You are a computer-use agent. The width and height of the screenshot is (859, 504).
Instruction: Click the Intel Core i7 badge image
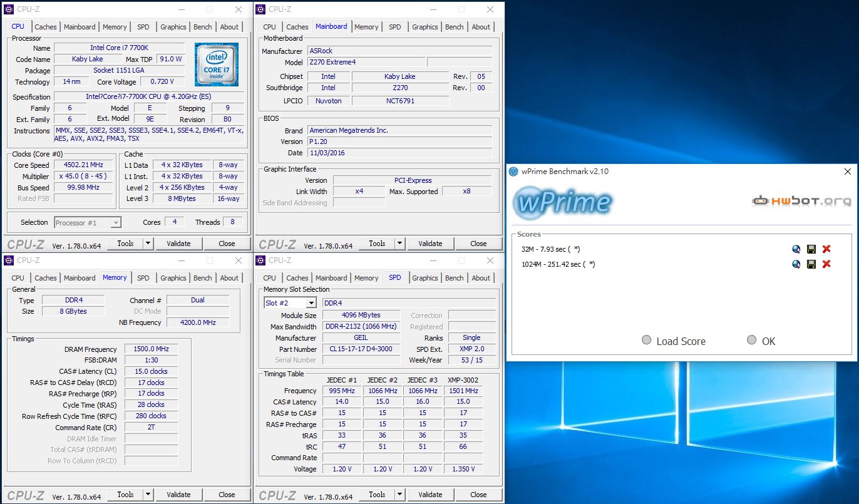[216, 64]
